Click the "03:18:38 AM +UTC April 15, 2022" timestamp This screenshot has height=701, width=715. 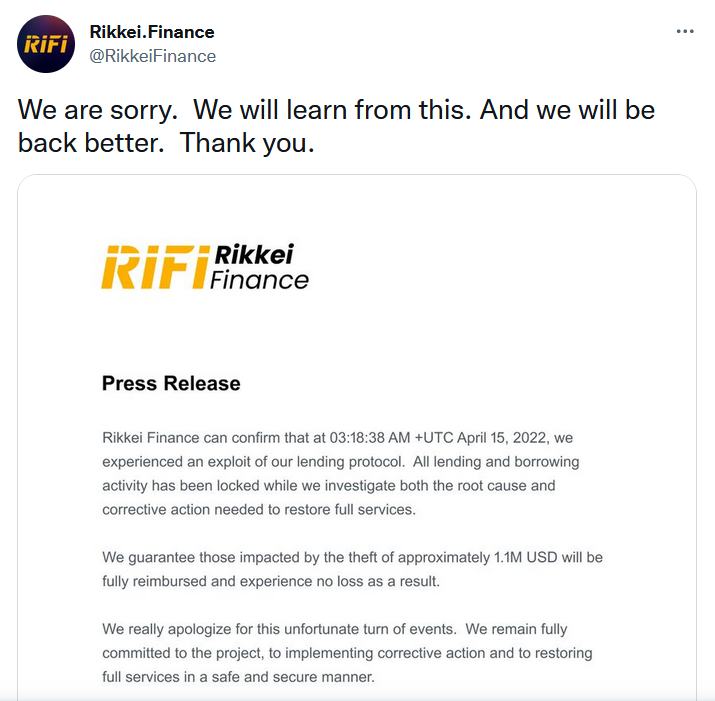[x=438, y=438]
